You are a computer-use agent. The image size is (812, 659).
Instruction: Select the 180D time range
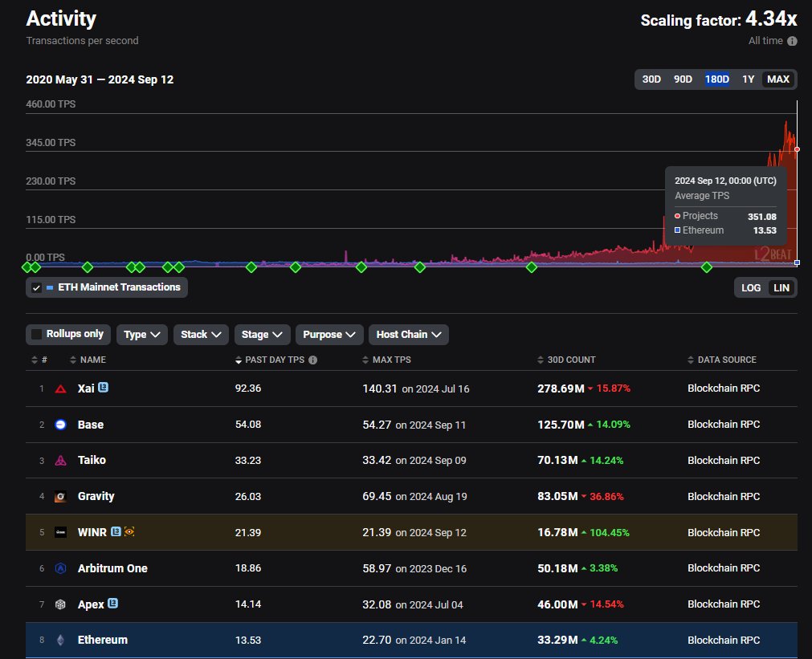(716, 79)
